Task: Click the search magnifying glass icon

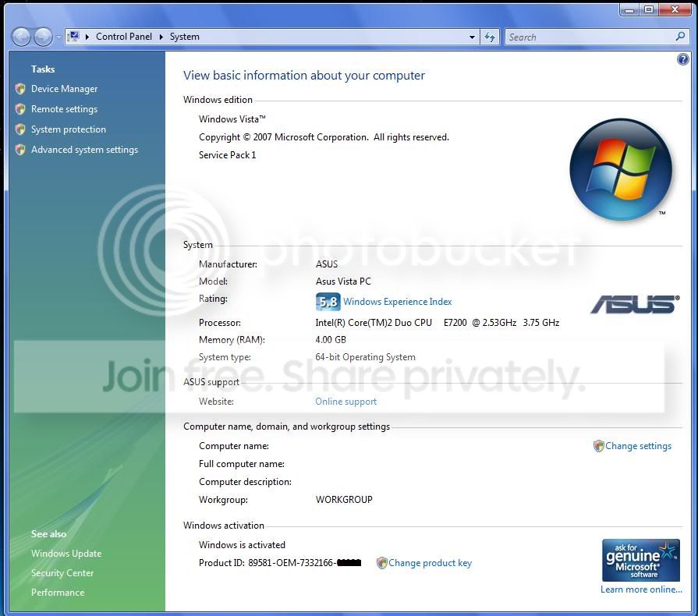Action: pos(680,37)
